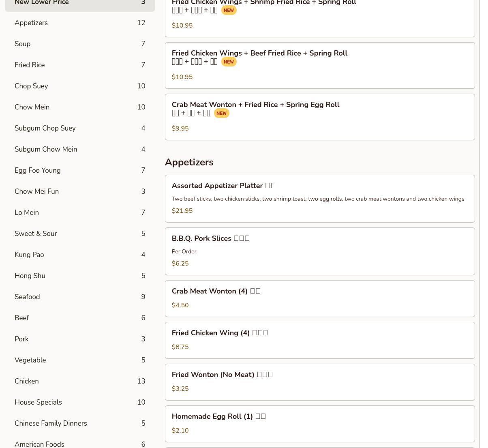Screen dimensions: 488x448
Task: Navigate to Seafood category
Action: pos(80,297)
